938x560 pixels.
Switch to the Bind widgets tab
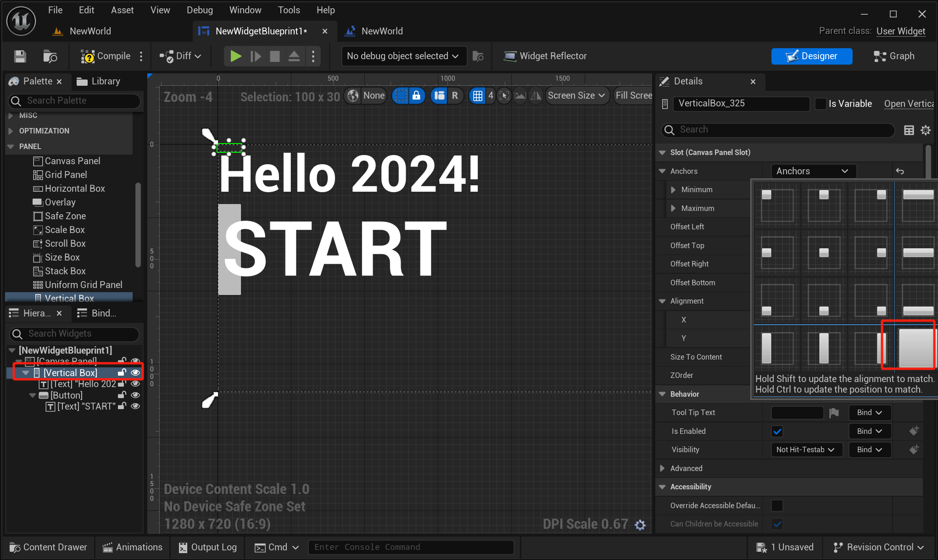click(x=96, y=313)
